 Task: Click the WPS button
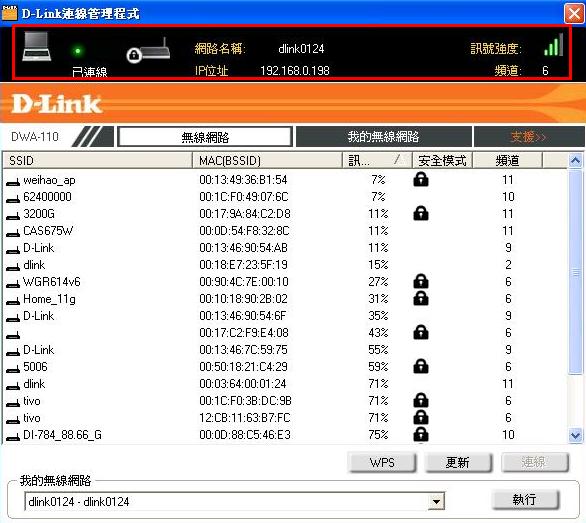click(382, 462)
